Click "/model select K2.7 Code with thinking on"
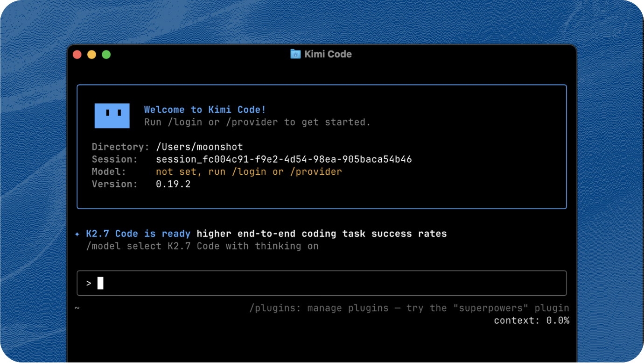The image size is (644, 363). [203, 246]
